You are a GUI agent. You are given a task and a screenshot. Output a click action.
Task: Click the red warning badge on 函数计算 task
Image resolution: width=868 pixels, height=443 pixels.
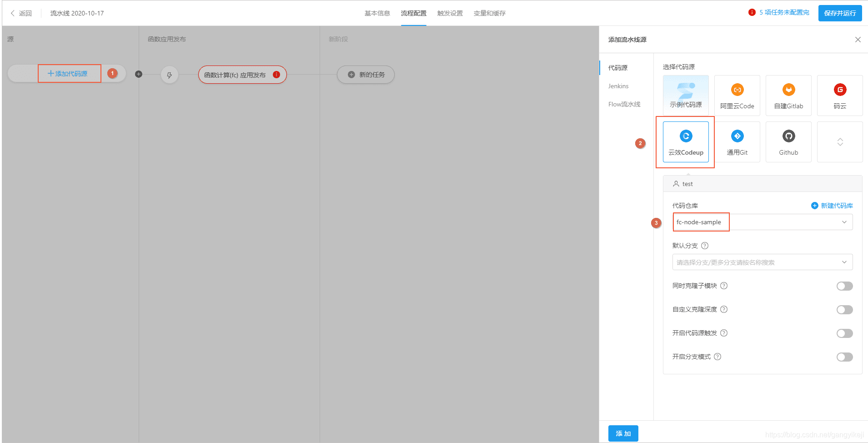click(276, 75)
